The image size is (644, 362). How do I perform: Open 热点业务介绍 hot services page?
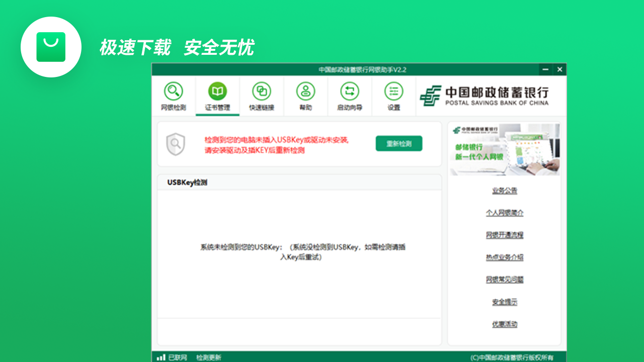coord(506,257)
